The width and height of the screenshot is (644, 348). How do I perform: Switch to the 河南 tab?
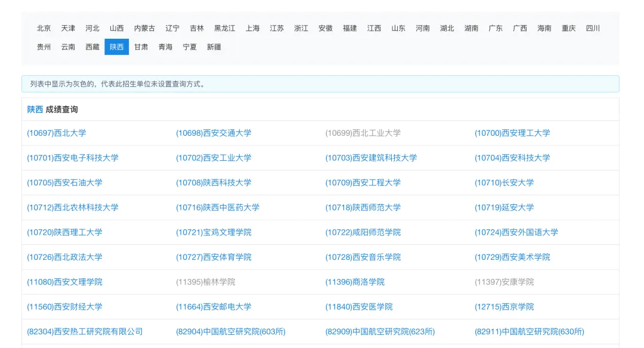(x=423, y=29)
